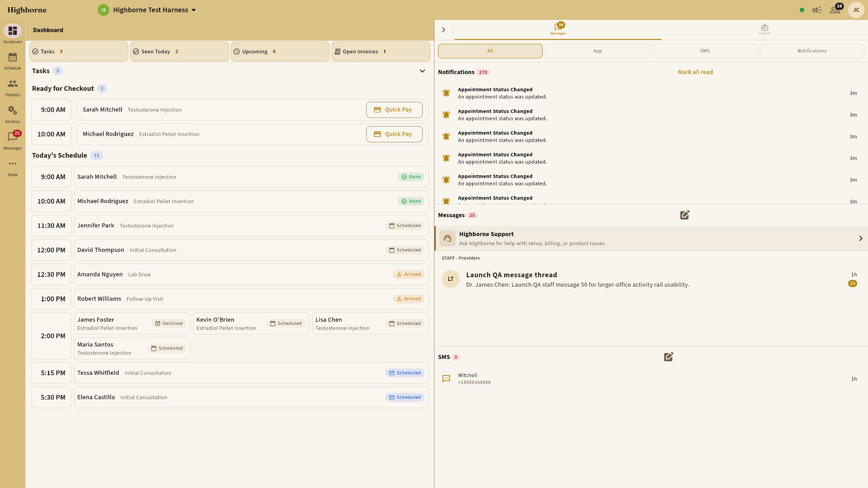Image resolution: width=868 pixels, height=488 pixels.
Task: Click Tessa Whitfield's blue Scheduled badge
Action: point(405,373)
